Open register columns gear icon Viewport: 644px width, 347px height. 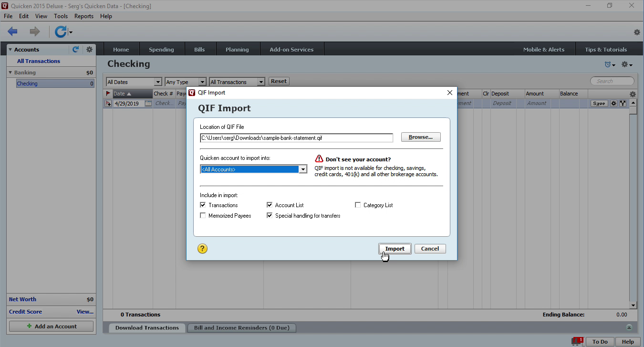[633, 94]
